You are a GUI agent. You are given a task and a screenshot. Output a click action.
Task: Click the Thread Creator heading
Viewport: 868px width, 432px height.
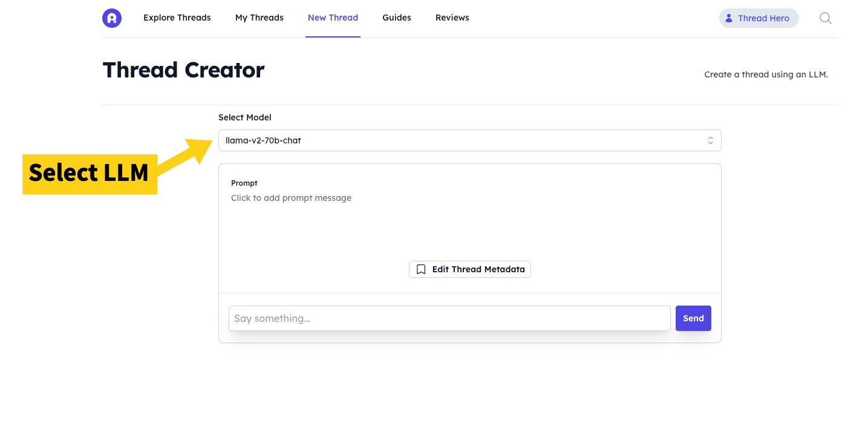tap(183, 70)
